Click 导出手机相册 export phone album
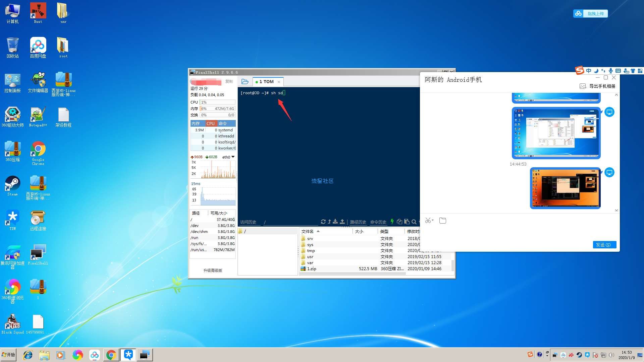The image size is (644, 362). point(598,86)
